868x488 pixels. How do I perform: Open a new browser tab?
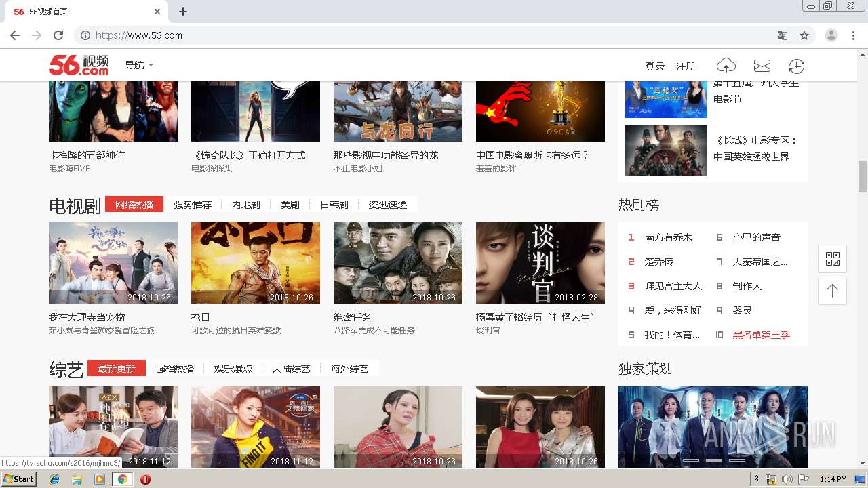[183, 12]
